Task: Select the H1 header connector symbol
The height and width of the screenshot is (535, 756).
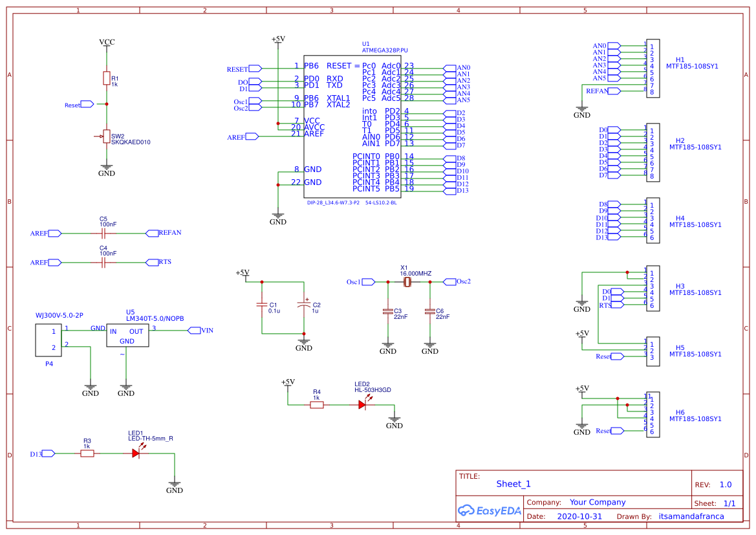Action: click(x=654, y=67)
